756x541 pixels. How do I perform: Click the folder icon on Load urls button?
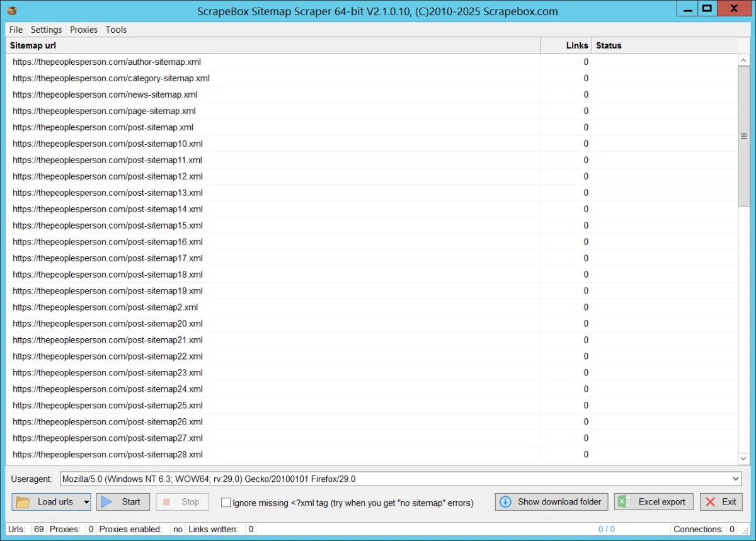click(23, 502)
